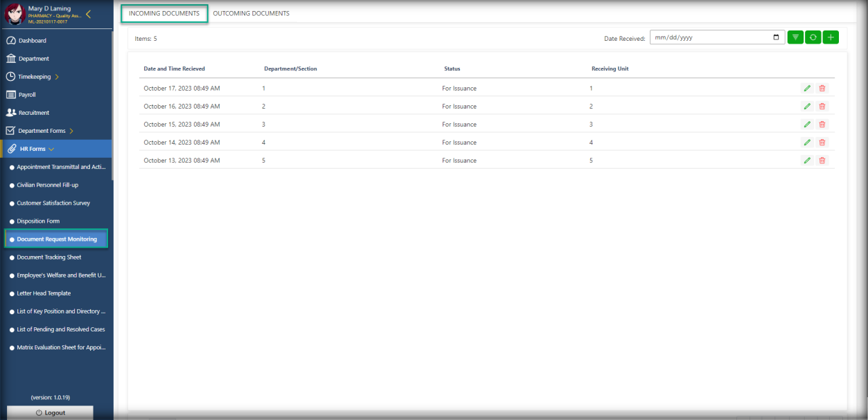This screenshot has height=420, width=868.
Task: Edit the October 17, 2023 record
Action: pyautogui.click(x=806, y=89)
